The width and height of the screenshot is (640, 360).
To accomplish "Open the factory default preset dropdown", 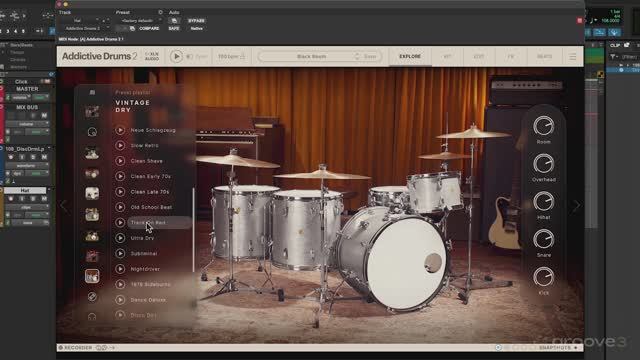I will coord(139,20).
